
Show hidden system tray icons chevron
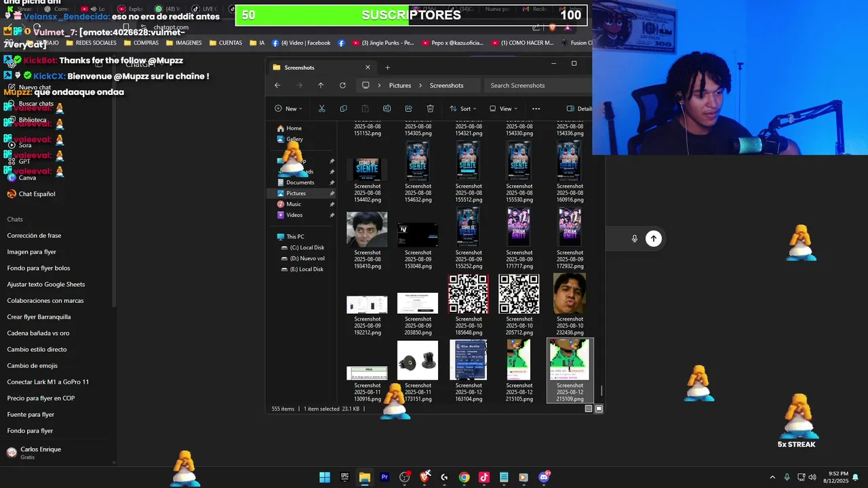tap(772, 477)
